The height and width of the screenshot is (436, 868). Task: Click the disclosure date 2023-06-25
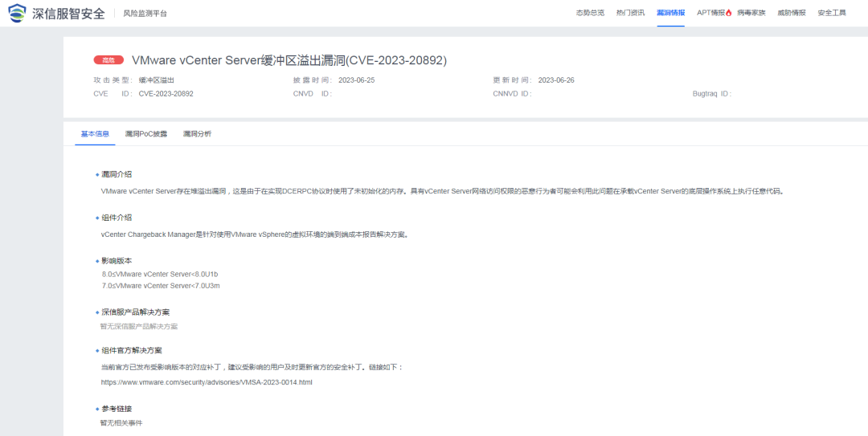coord(357,80)
